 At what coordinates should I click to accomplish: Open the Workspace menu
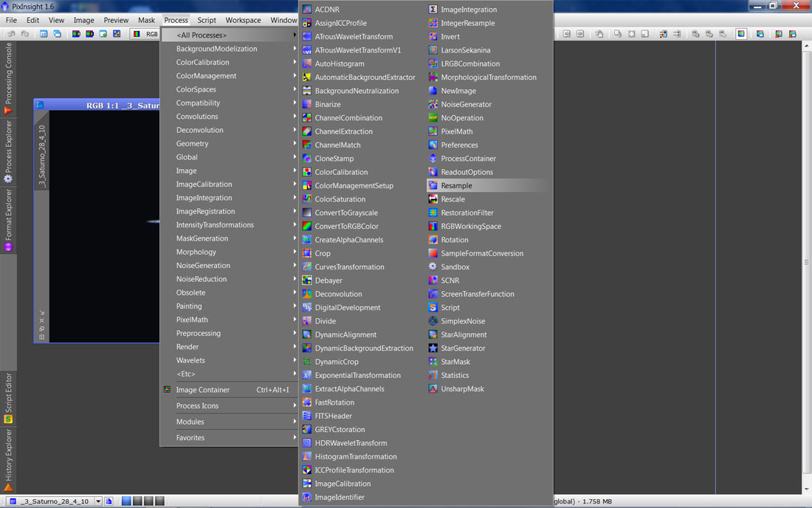point(243,20)
